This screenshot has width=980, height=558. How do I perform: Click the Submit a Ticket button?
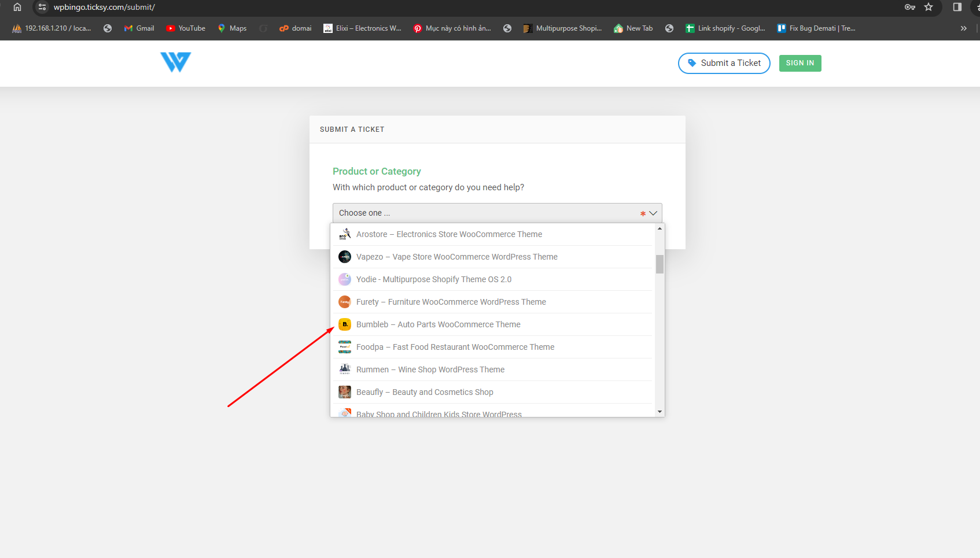(x=724, y=63)
